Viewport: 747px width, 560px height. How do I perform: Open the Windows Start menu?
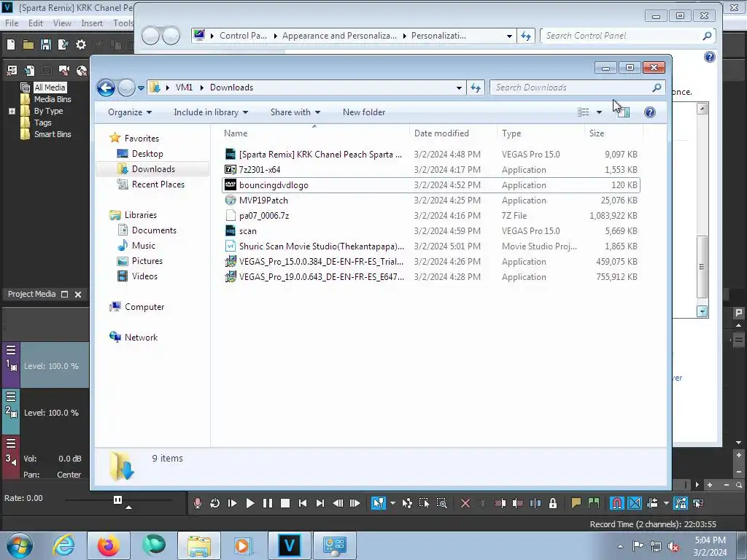(19, 545)
